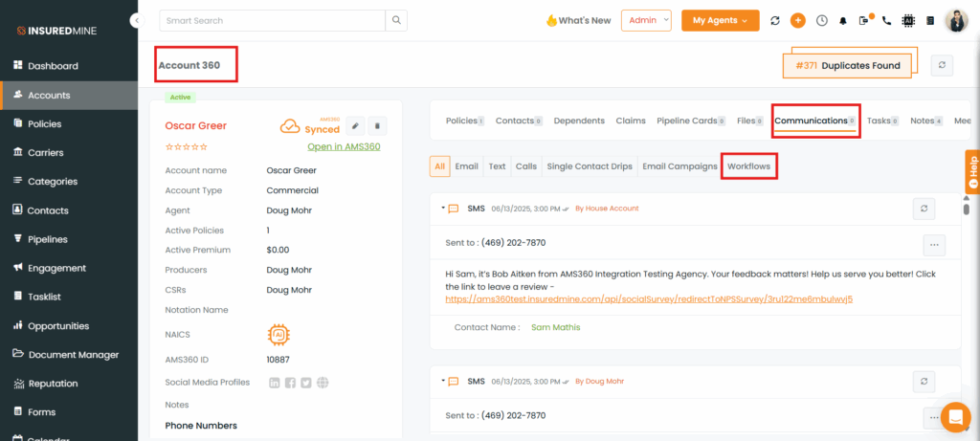Open the messages icon with orange badge
The image size is (980, 441).
(x=865, y=20)
